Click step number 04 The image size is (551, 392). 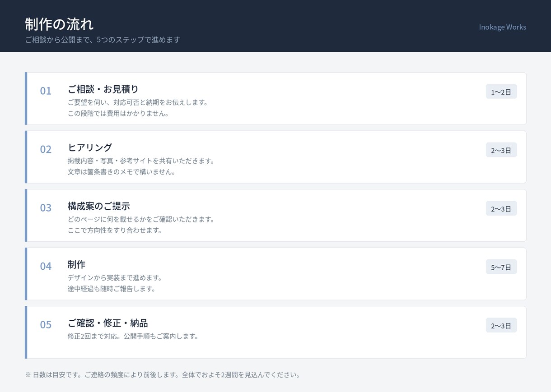click(x=46, y=266)
